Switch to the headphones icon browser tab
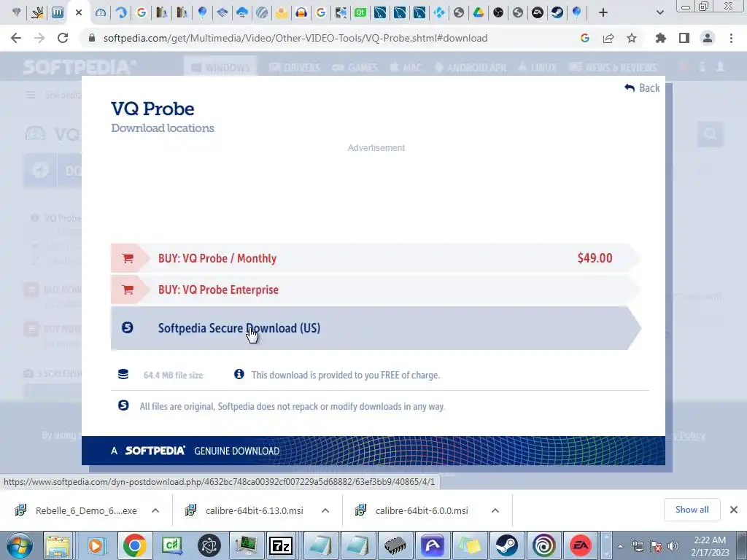747x560 pixels. [301, 12]
